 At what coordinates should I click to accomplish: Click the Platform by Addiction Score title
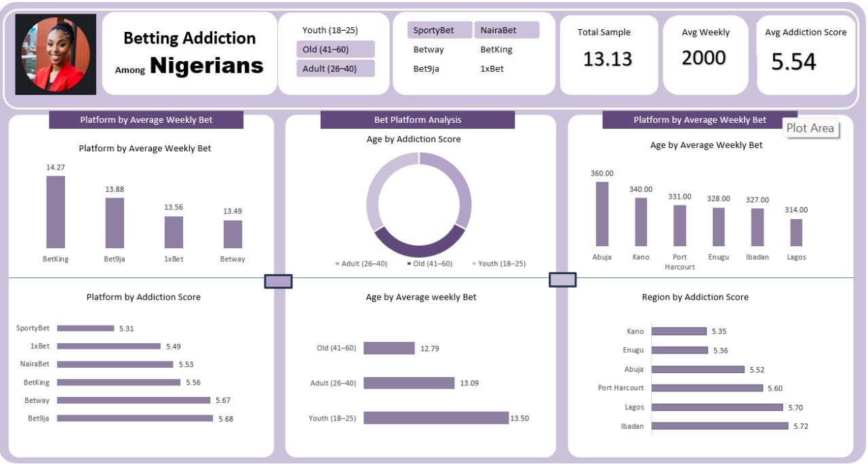pyautogui.click(x=144, y=297)
